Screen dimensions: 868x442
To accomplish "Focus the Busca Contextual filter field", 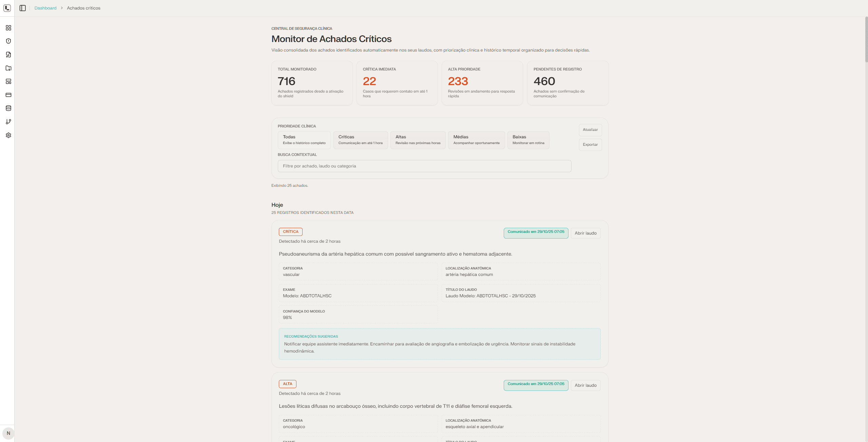I will tap(424, 166).
